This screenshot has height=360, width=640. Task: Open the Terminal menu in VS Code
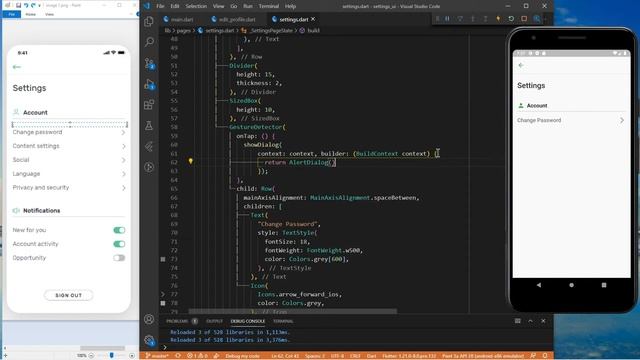point(269,6)
